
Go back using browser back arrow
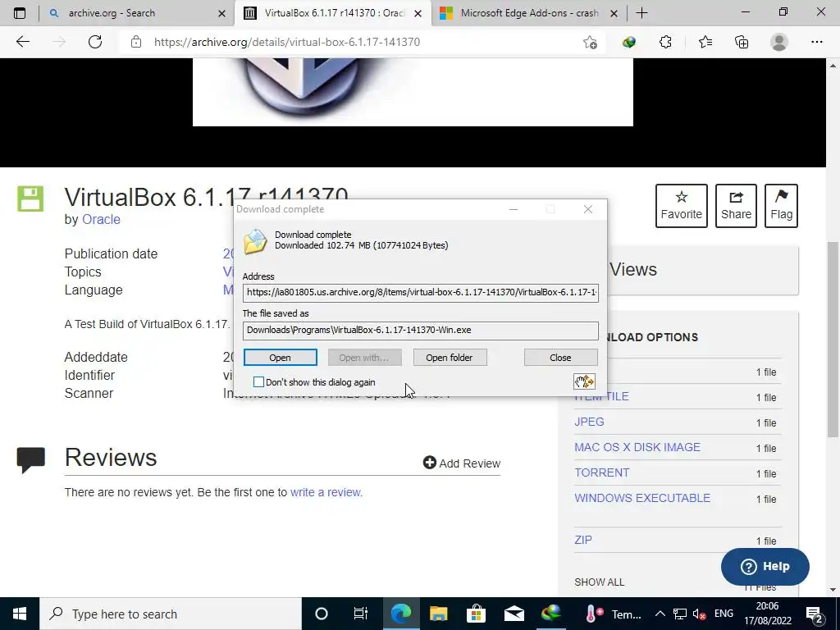22,42
